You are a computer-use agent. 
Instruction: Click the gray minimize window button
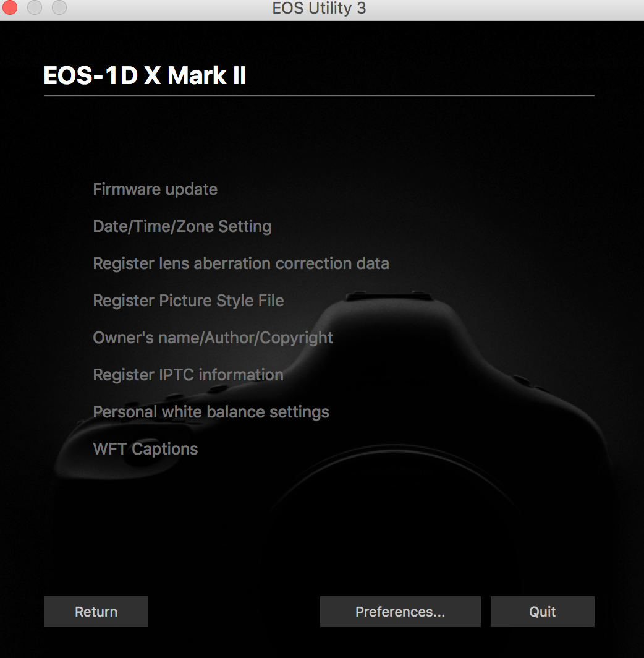coord(35,7)
